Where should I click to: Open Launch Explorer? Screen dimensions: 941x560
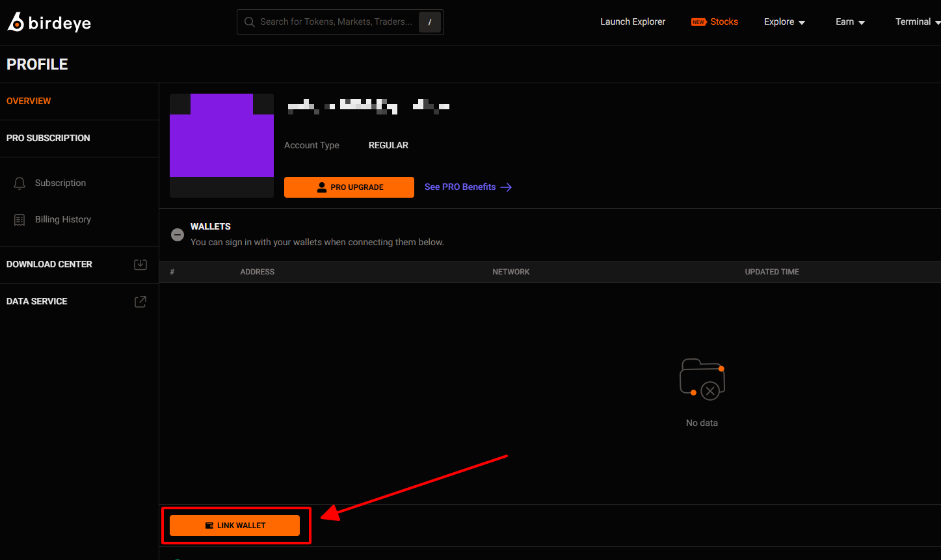point(633,22)
